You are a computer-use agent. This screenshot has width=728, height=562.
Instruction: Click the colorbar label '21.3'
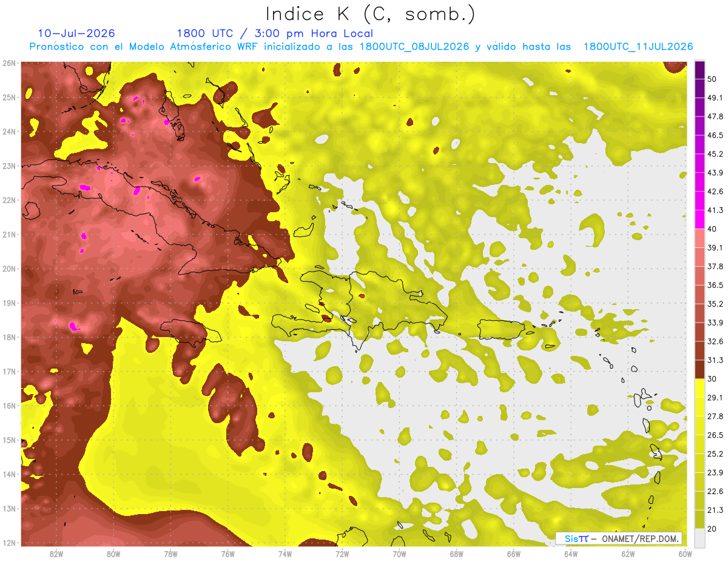[x=715, y=510]
